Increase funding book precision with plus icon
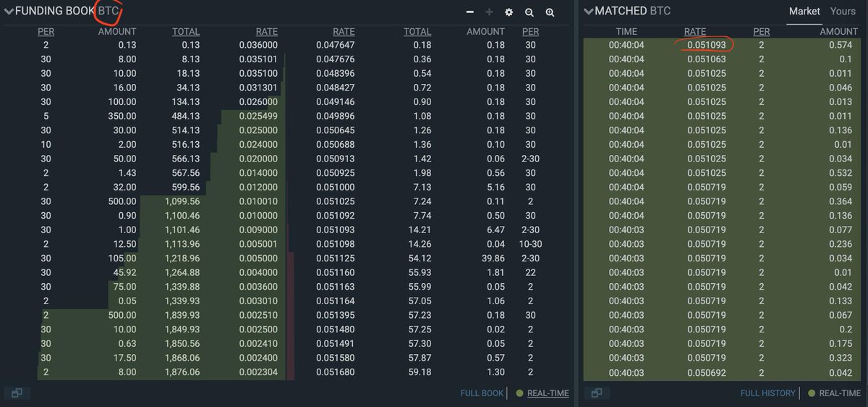868x407 pixels. 489,12
